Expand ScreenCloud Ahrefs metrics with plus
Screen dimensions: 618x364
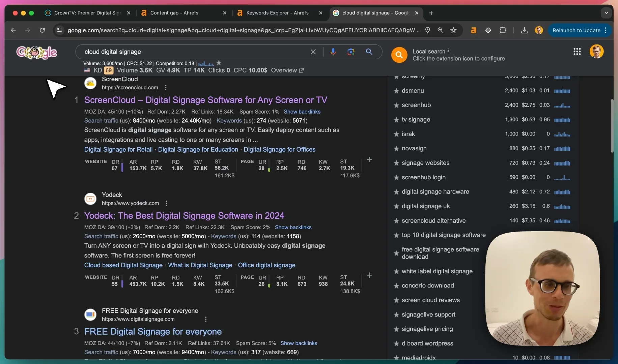(369, 160)
